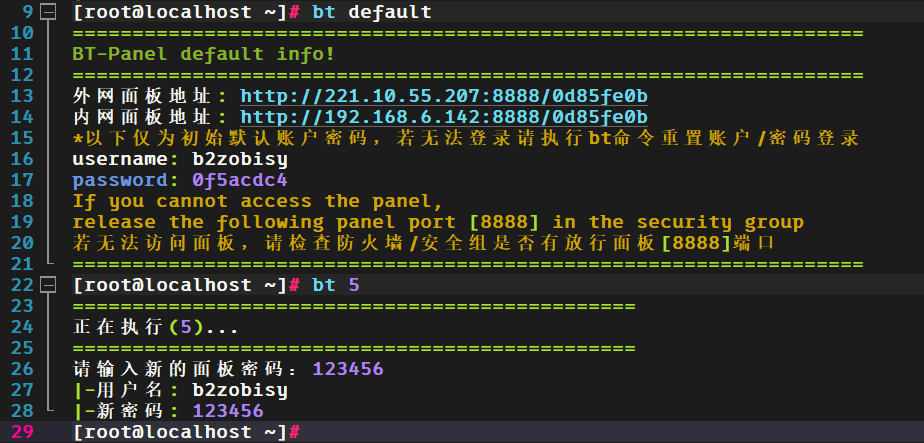924x443 pixels.
Task: Click the 'bt default' command text
Action: click(x=372, y=12)
